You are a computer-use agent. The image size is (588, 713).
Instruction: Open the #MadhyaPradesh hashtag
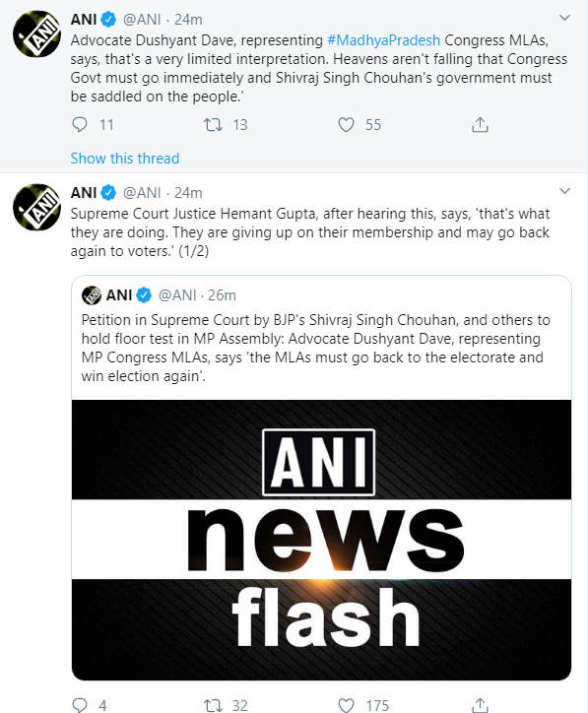(x=383, y=40)
